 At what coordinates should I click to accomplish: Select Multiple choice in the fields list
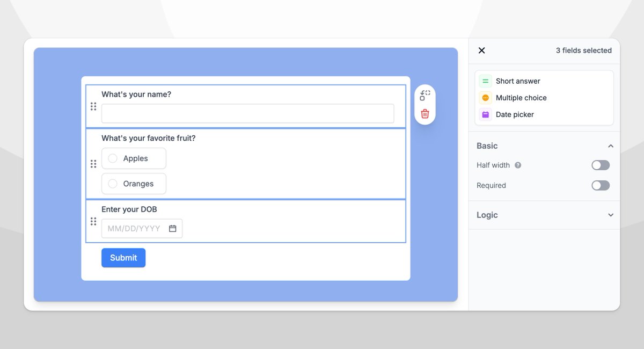(521, 98)
